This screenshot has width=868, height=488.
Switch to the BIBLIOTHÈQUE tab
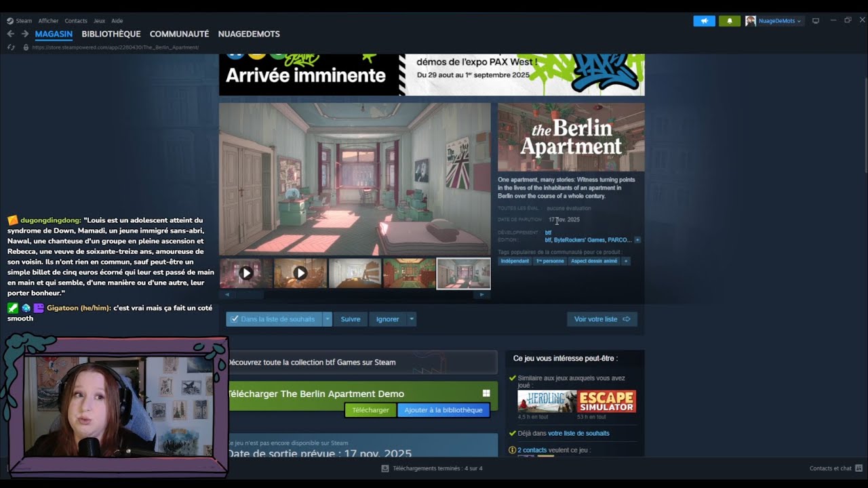click(x=111, y=34)
